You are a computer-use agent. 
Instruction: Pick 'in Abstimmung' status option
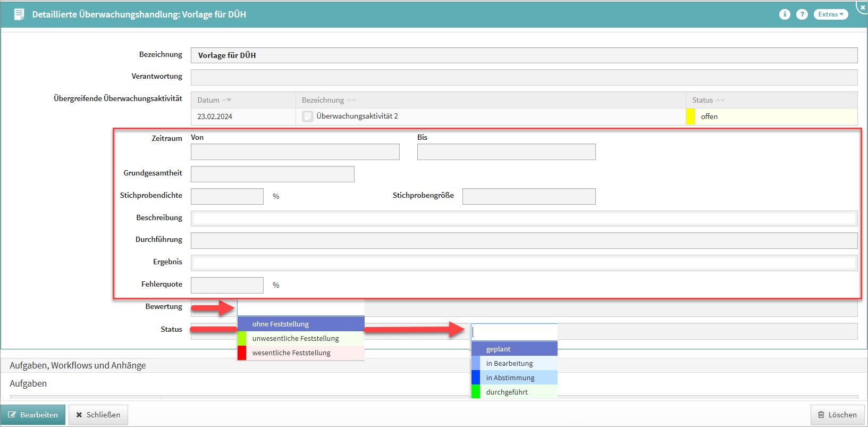point(514,378)
